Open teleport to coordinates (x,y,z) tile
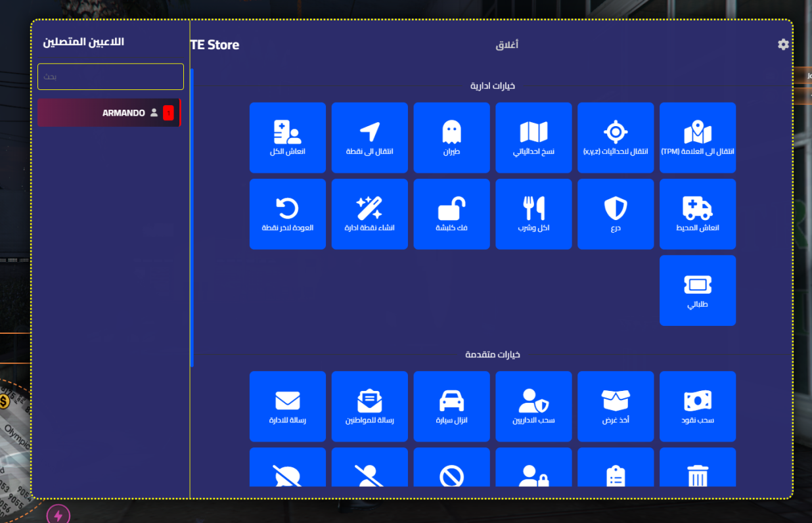Viewport: 812px width, 523px height. click(x=616, y=138)
